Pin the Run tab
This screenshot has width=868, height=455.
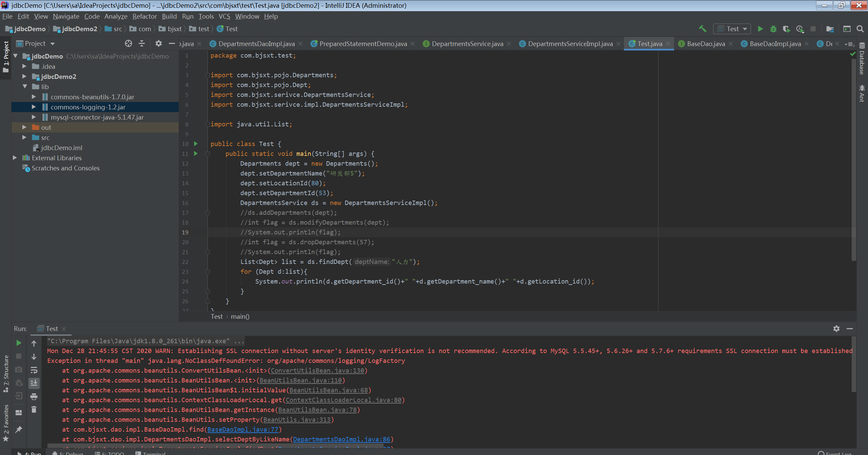coord(19,429)
